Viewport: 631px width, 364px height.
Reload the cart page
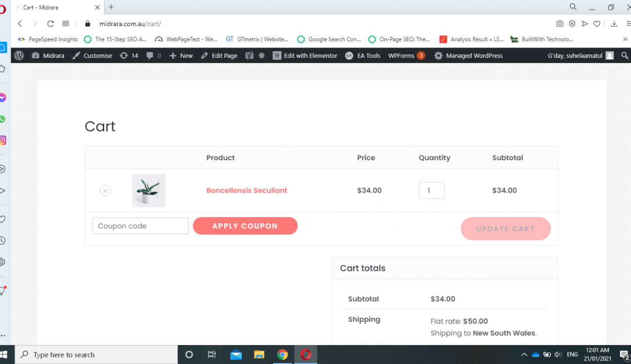click(50, 24)
